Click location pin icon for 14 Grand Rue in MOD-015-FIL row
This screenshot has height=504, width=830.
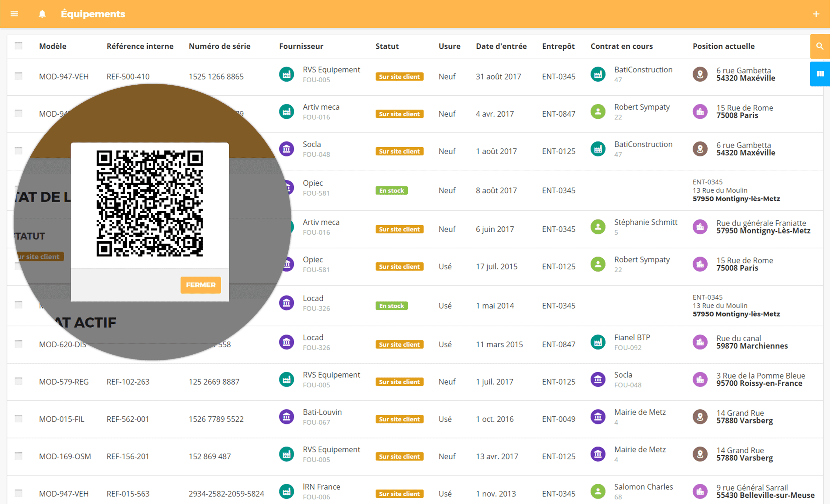tap(700, 417)
